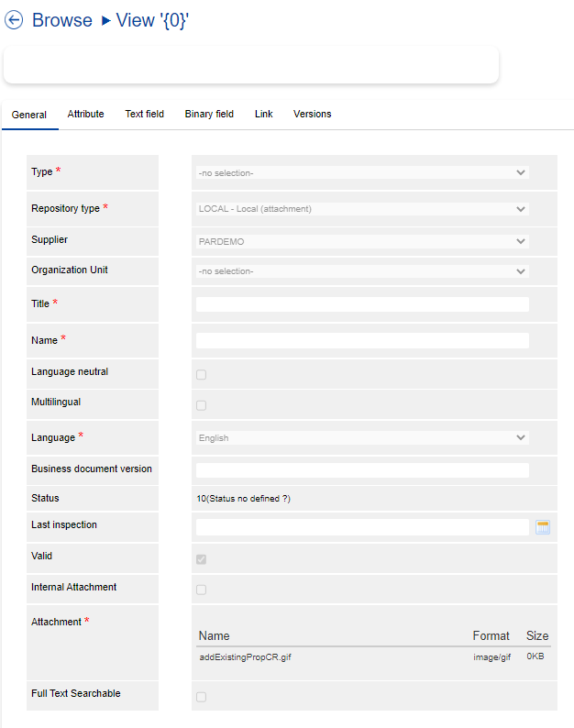Open the Type dropdown
The height and width of the screenshot is (728, 574).
point(362,172)
